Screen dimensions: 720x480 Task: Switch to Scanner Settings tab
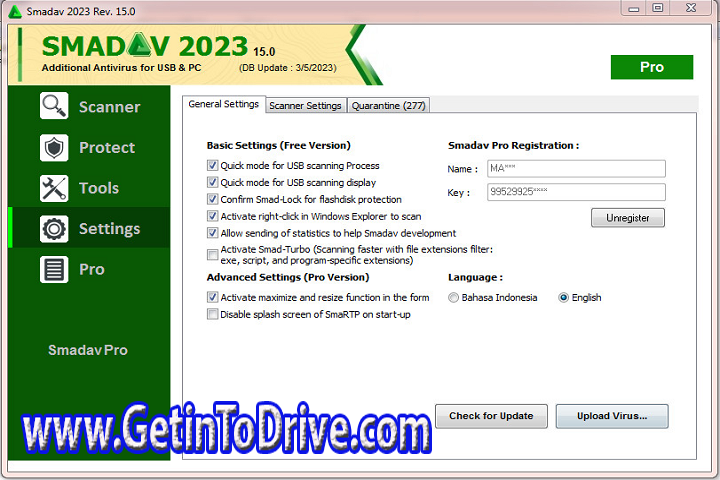tap(305, 106)
